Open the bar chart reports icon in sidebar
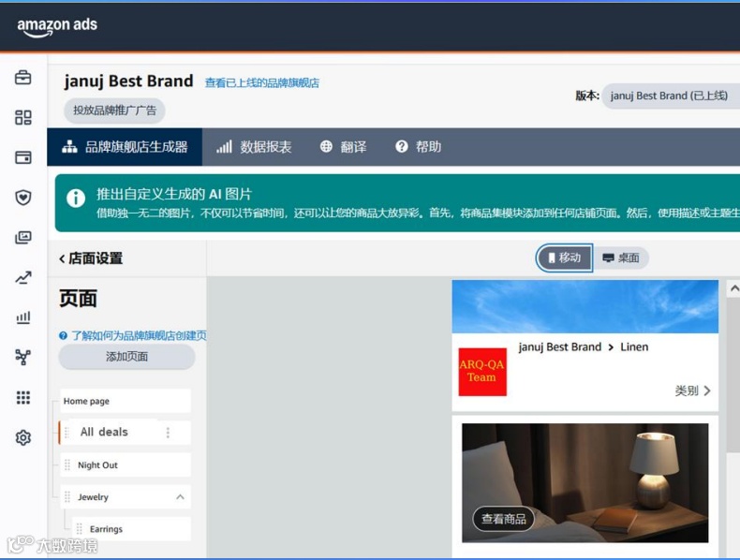This screenshot has height=560, width=740. (23, 317)
